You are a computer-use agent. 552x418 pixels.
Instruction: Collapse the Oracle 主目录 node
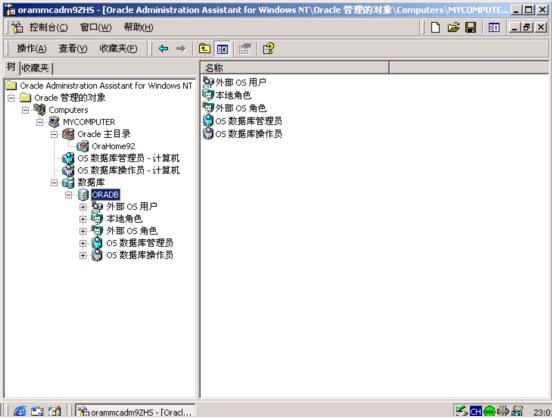coord(54,134)
